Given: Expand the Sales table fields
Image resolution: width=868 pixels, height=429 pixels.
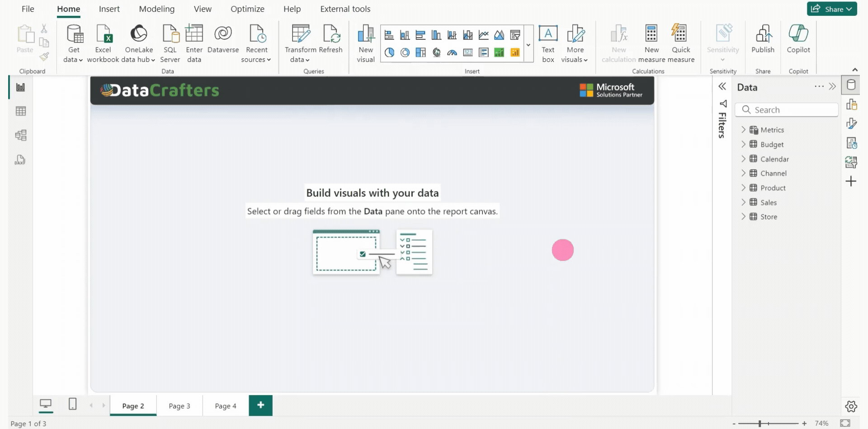Looking at the screenshot, I should tap(743, 202).
